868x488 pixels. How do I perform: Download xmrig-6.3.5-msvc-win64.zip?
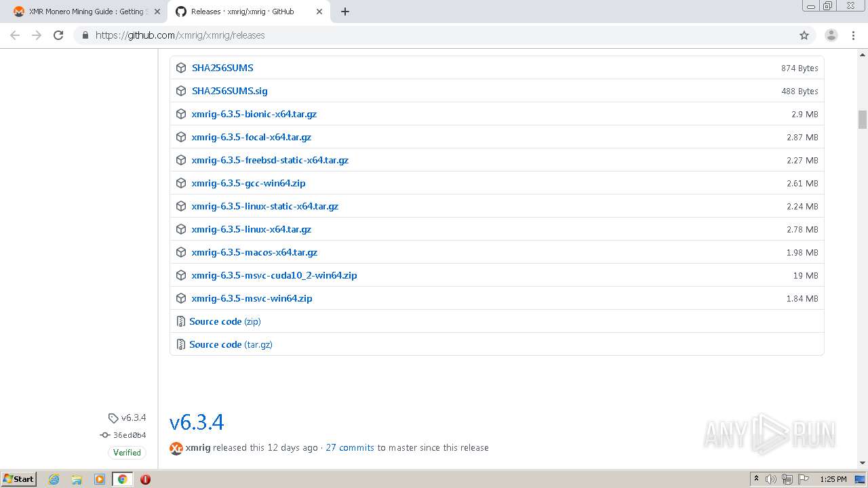point(252,298)
